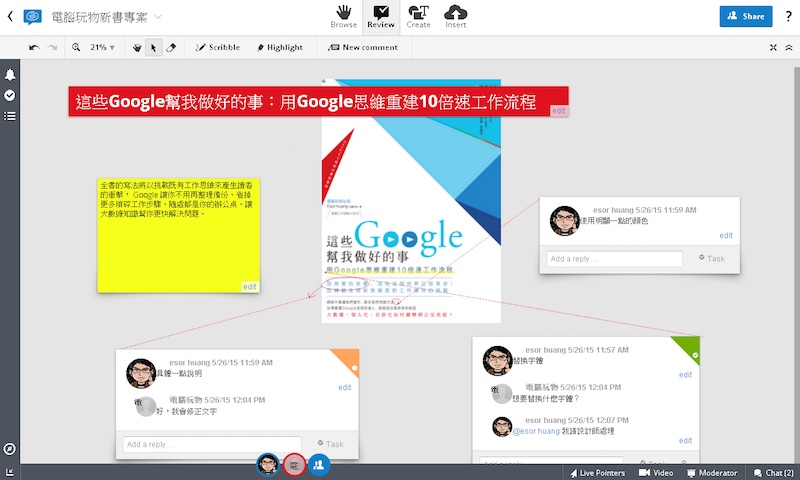Start Video from bottom bar

point(656,473)
